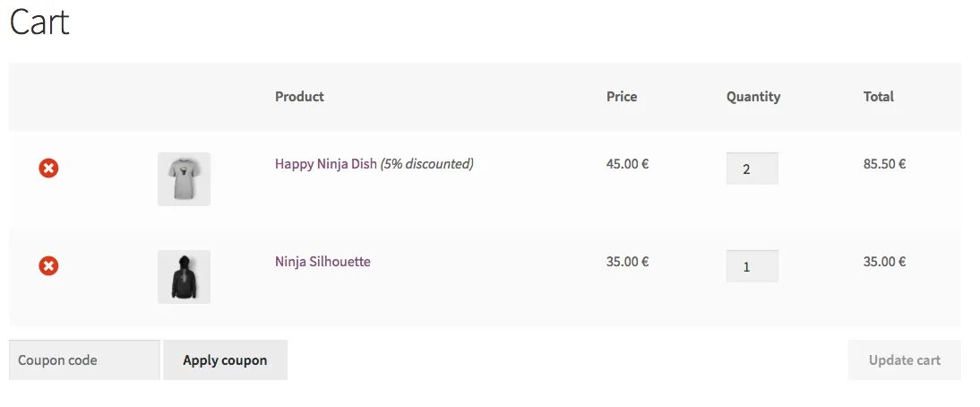Image resolution: width=980 pixels, height=407 pixels.
Task: Click the 45.00 € unit price
Action: [x=627, y=164]
